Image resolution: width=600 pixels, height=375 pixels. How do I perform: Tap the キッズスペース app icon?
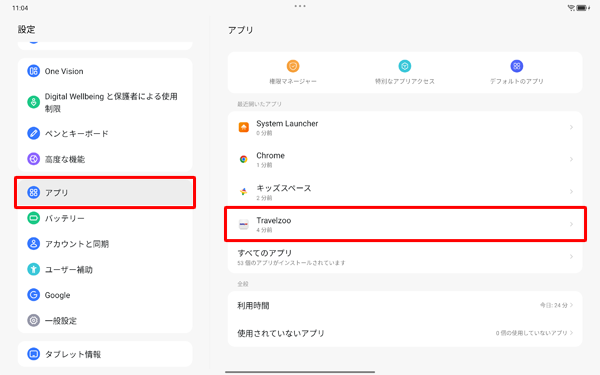coord(244,192)
